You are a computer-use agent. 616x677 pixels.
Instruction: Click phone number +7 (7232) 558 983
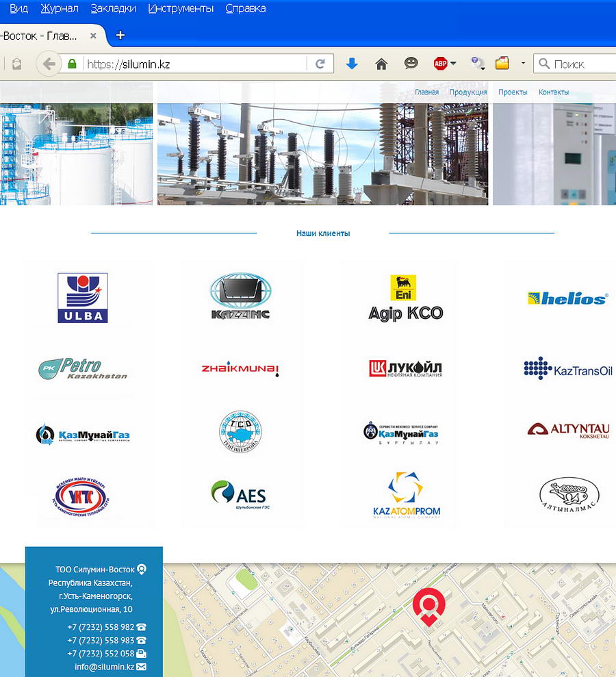coord(101,640)
